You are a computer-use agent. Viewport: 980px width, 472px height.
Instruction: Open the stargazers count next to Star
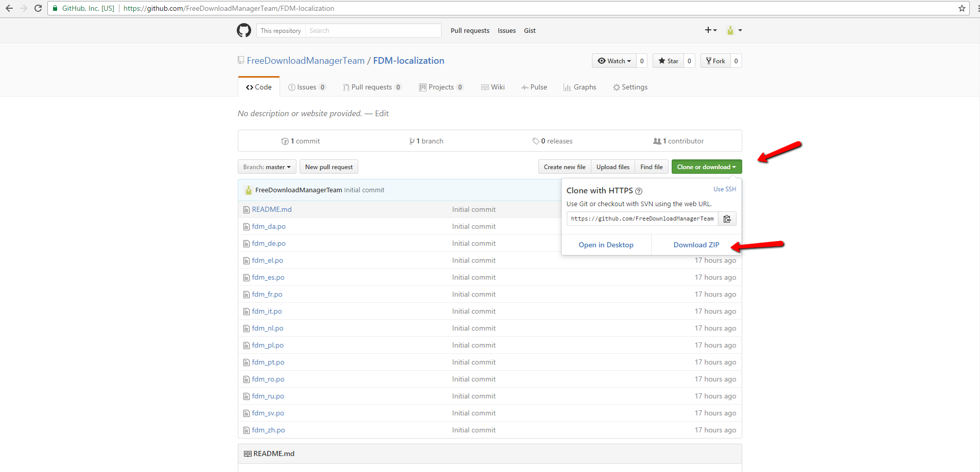690,61
